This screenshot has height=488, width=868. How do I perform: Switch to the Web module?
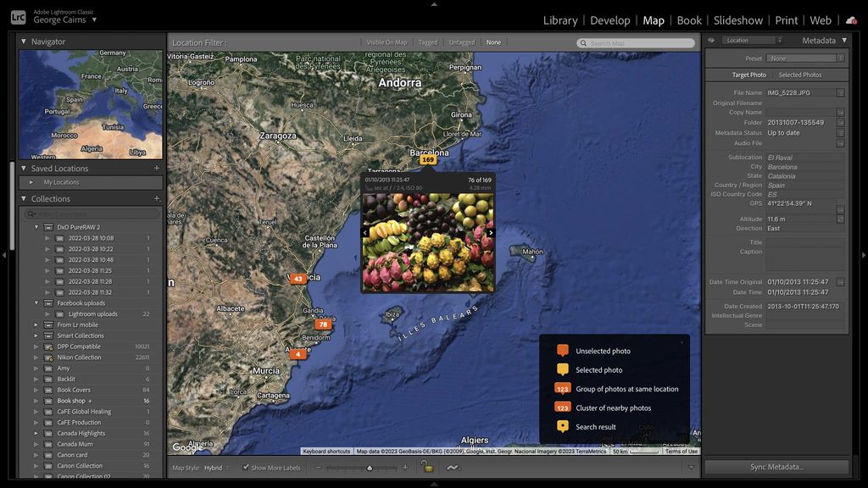coord(820,20)
